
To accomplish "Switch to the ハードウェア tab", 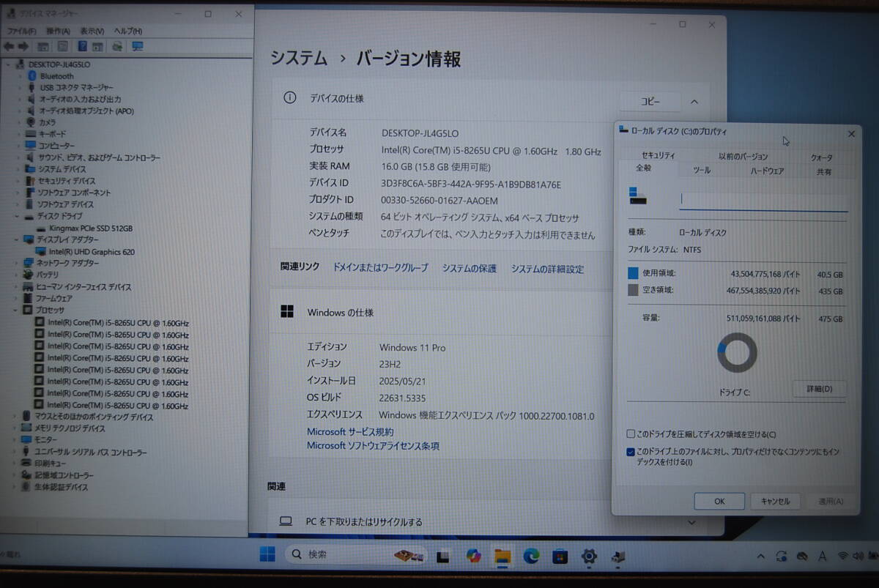I will [x=768, y=171].
